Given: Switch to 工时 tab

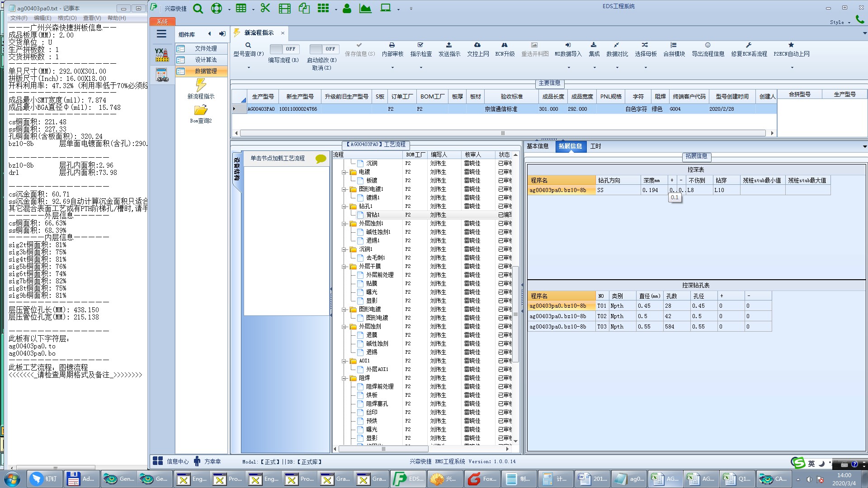Looking at the screenshot, I should pyautogui.click(x=595, y=146).
